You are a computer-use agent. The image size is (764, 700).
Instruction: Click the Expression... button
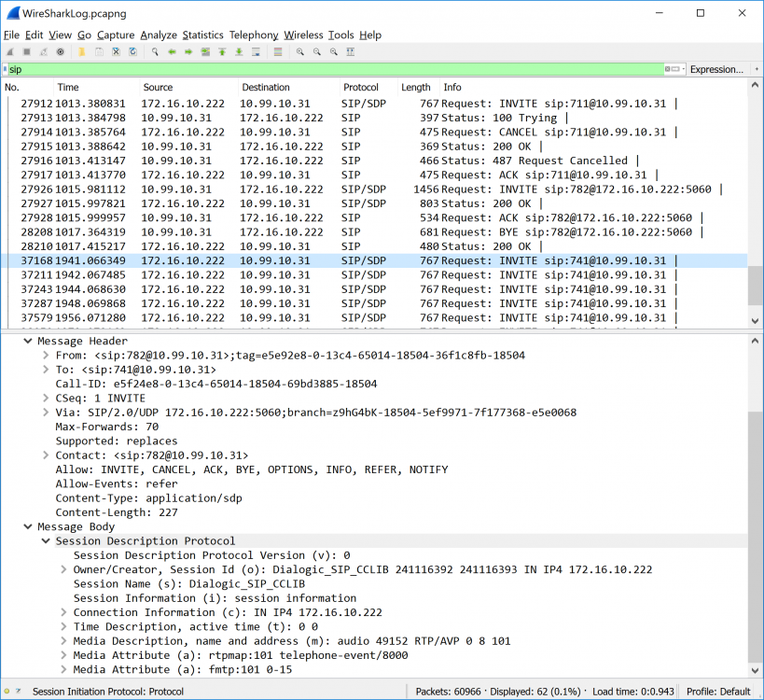716,69
